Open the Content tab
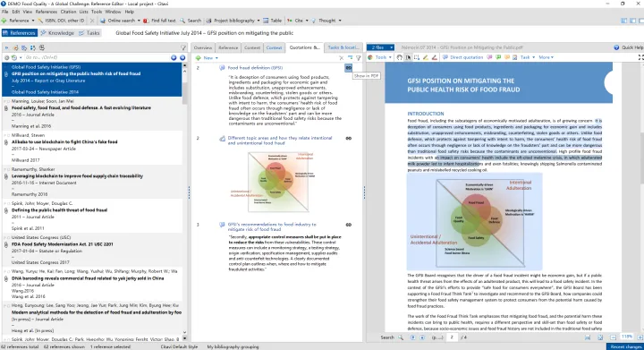The image size is (644, 350). pos(252,47)
